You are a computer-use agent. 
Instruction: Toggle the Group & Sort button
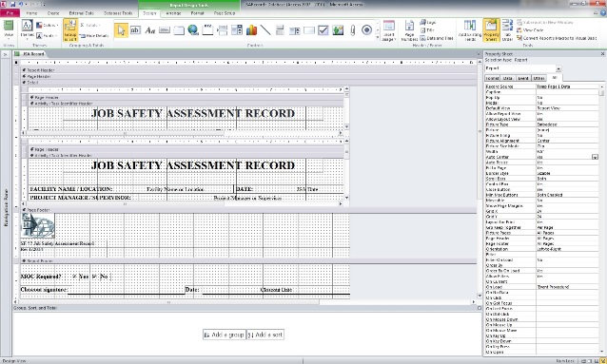[70, 30]
